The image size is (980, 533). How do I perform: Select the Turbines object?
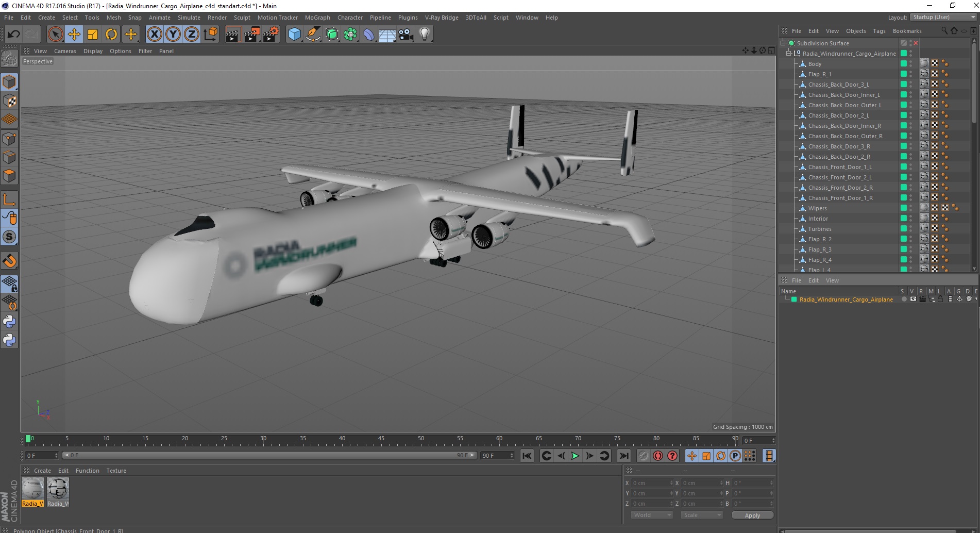(820, 229)
